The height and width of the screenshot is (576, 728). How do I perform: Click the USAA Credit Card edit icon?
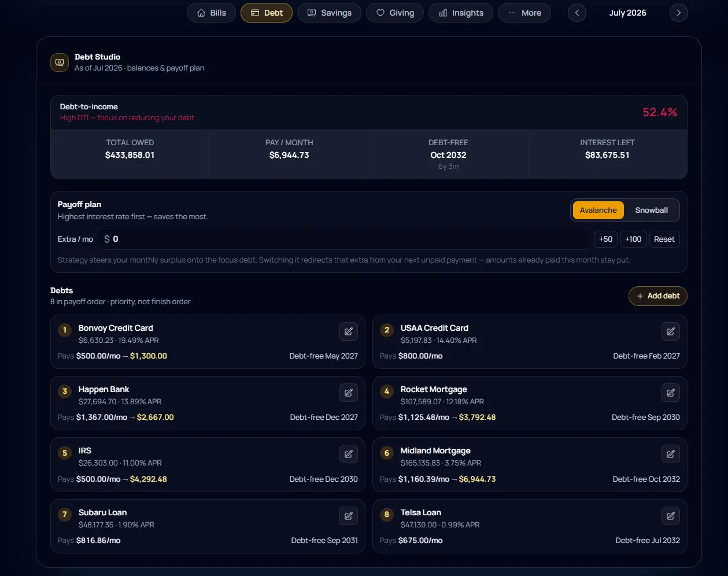pos(671,331)
